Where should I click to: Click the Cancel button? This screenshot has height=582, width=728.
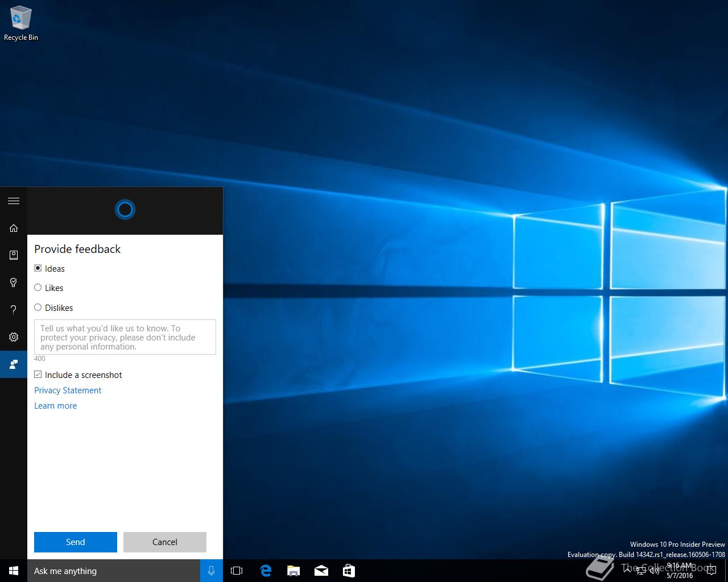pyautogui.click(x=165, y=542)
